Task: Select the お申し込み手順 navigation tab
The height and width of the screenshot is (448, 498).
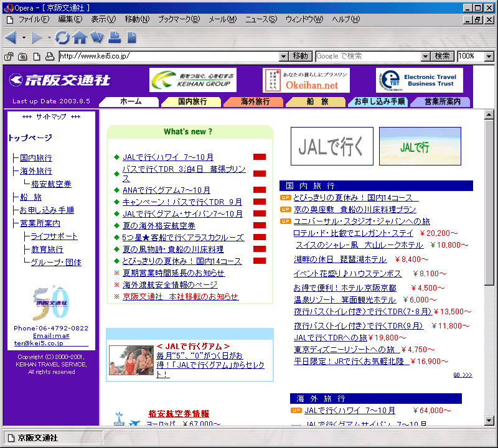Action: (x=378, y=101)
